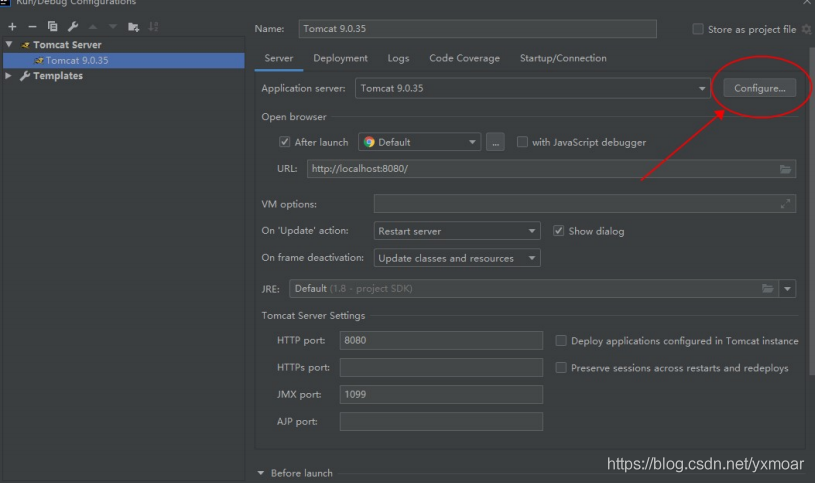Copy the selected configuration
The height and width of the screenshot is (483, 815).
(x=52, y=27)
